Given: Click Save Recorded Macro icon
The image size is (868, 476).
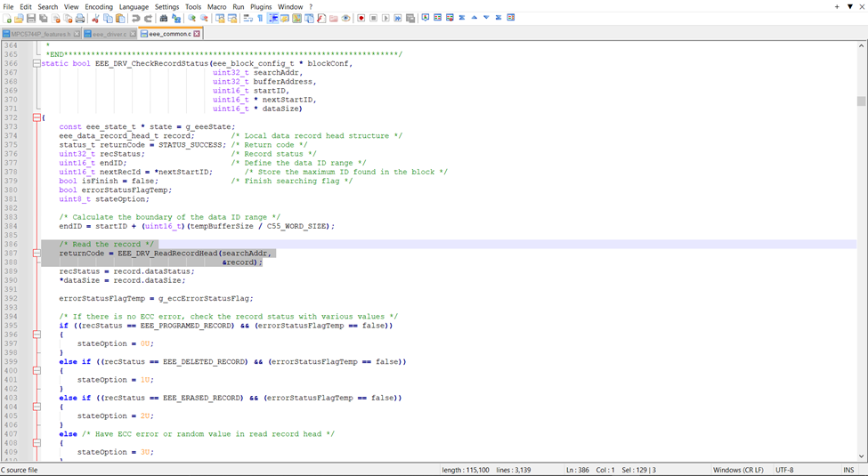Looking at the screenshot, I should 410,19.
